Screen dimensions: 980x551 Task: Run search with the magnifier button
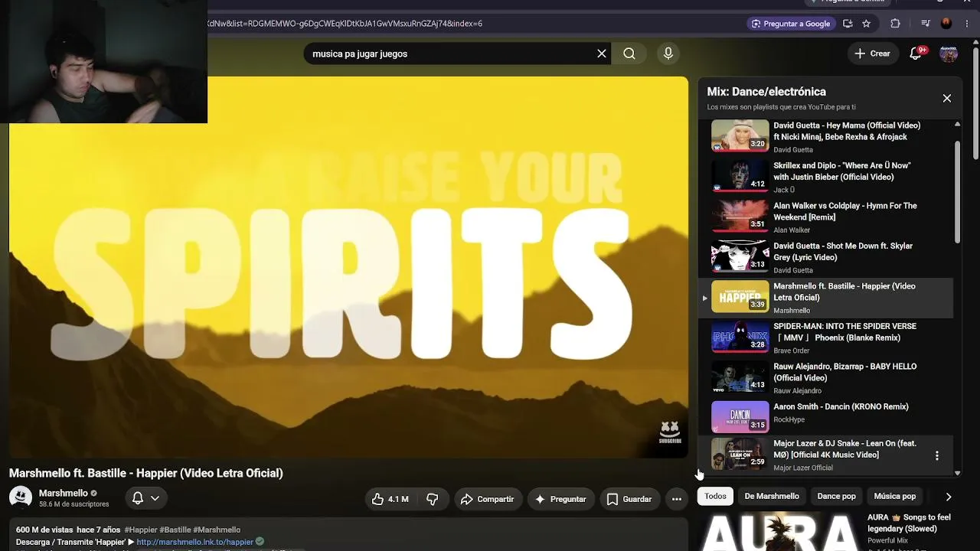coord(629,54)
